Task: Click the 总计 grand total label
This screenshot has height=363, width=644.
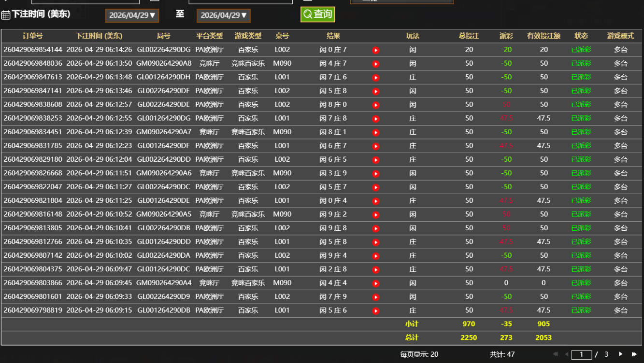Action: pos(412,338)
